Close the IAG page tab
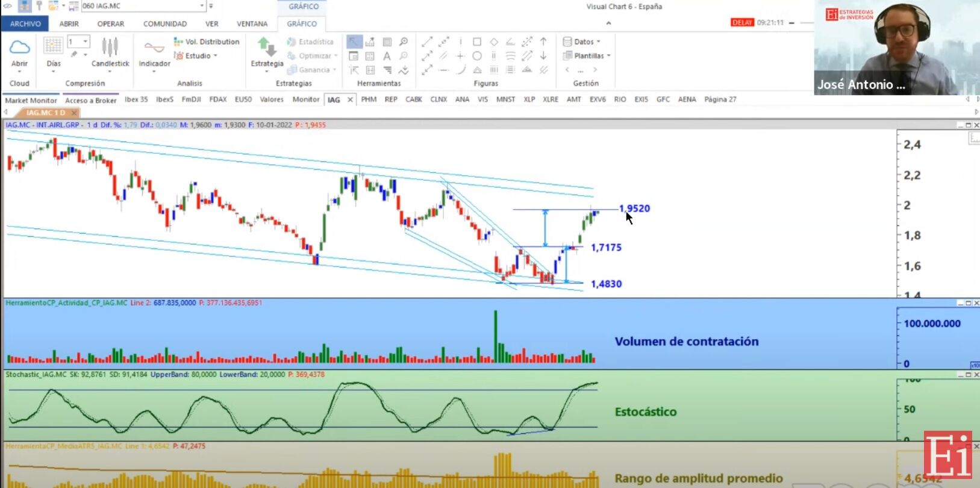The width and height of the screenshot is (980, 488). [x=350, y=100]
